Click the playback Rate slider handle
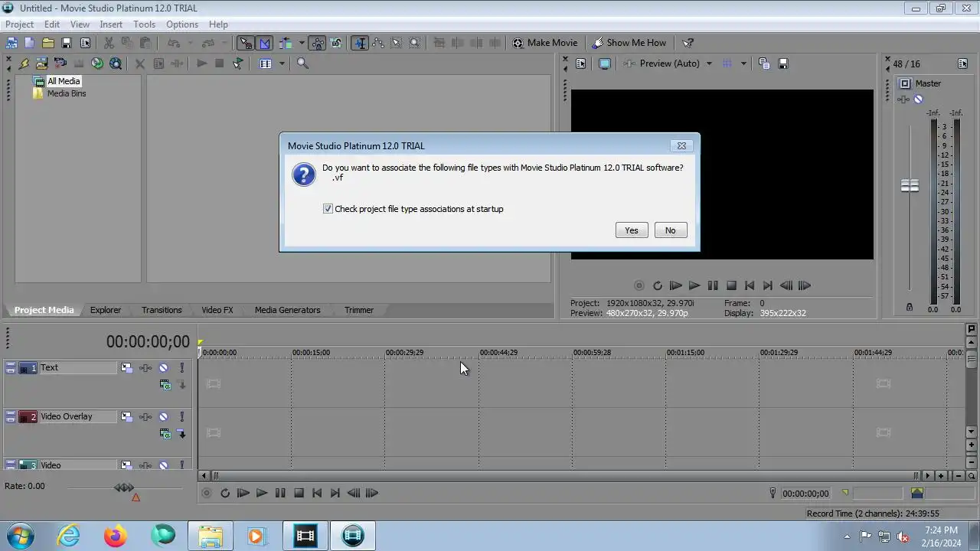This screenshot has width=980, height=551. point(124,487)
